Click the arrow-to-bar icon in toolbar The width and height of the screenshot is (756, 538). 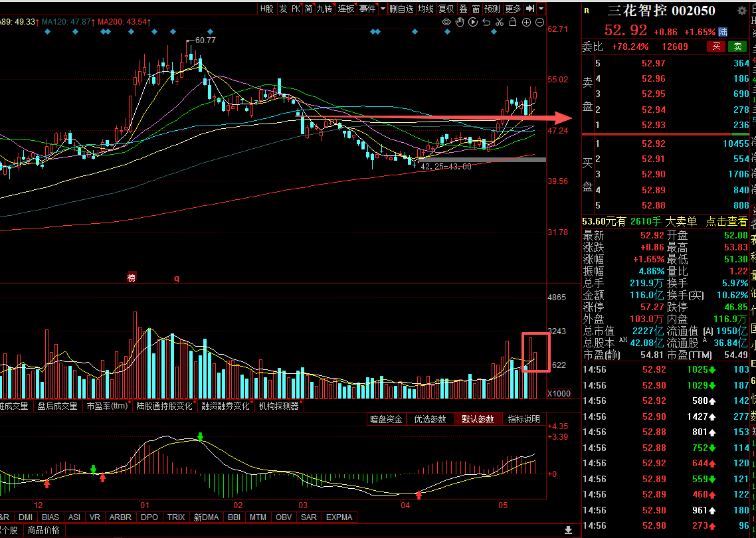pyautogui.click(x=530, y=9)
